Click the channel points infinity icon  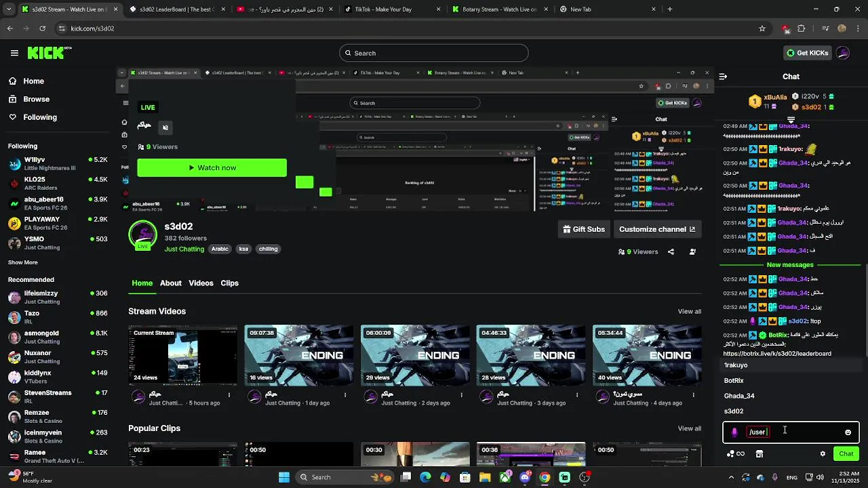736,454
